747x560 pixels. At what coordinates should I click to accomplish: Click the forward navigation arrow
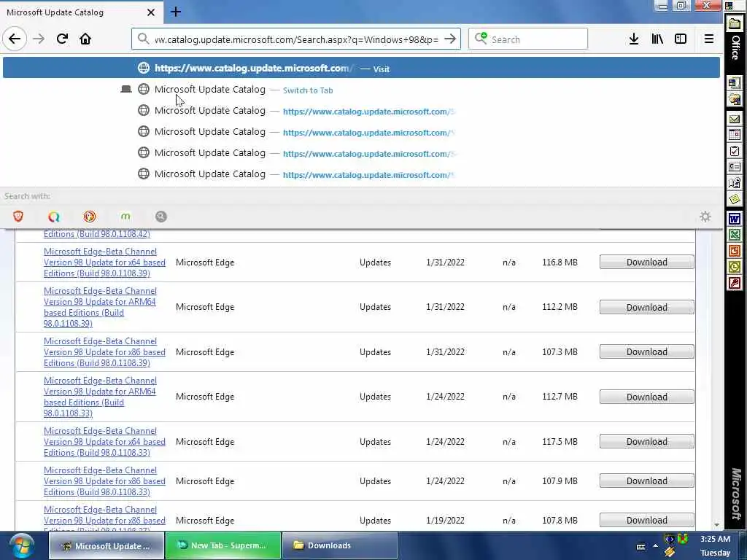[x=39, y=39]
